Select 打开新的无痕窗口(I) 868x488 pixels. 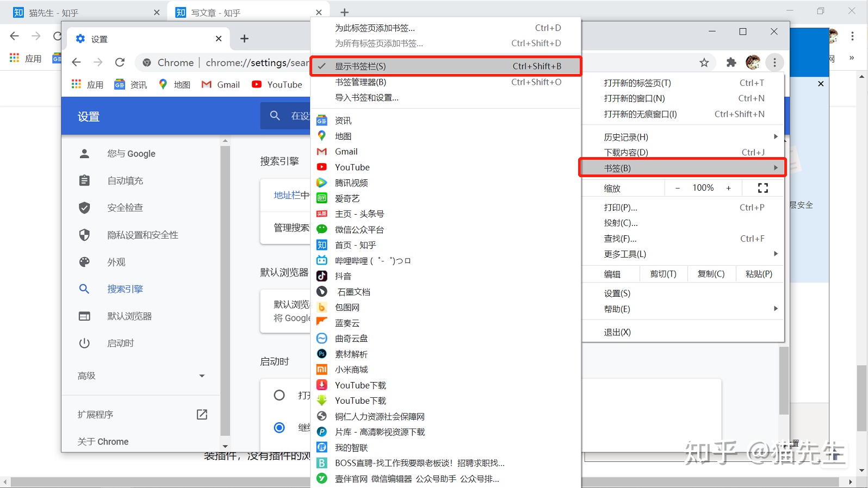tap(683, 114)
